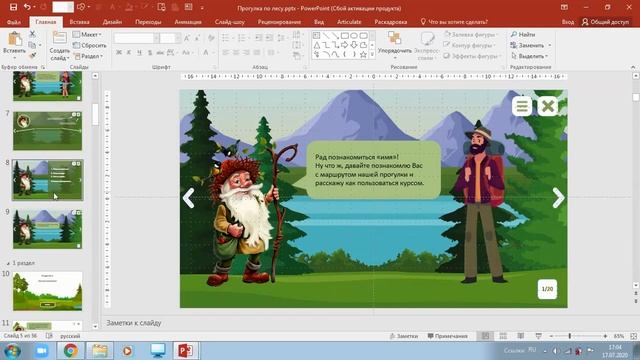Toggle bold Ж formatting
The width and height of the screenshot is (640, 360).
[x=119, y=53]
